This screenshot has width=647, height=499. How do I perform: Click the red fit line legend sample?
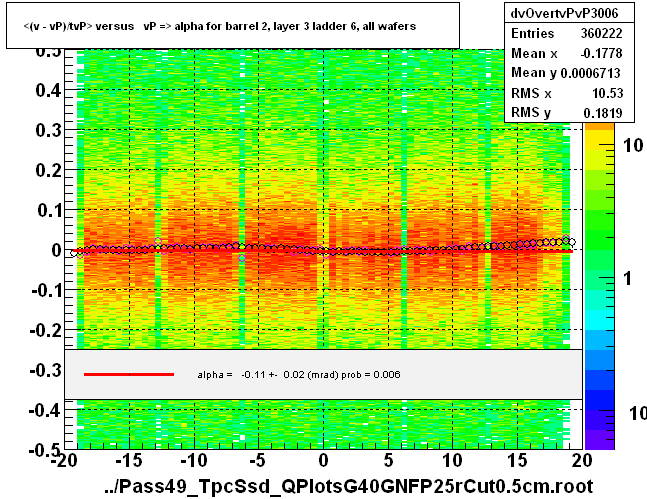[129, 374]
